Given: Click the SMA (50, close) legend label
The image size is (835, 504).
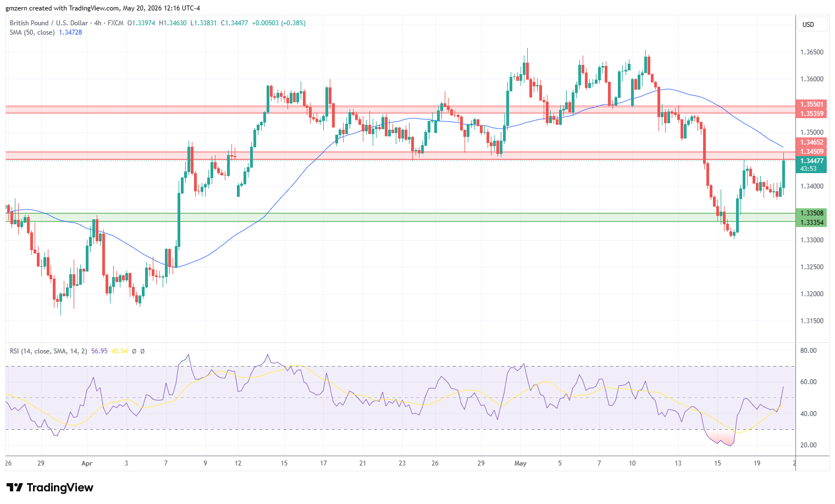Looking at the screenshot, I should click(x=32, y=32).
